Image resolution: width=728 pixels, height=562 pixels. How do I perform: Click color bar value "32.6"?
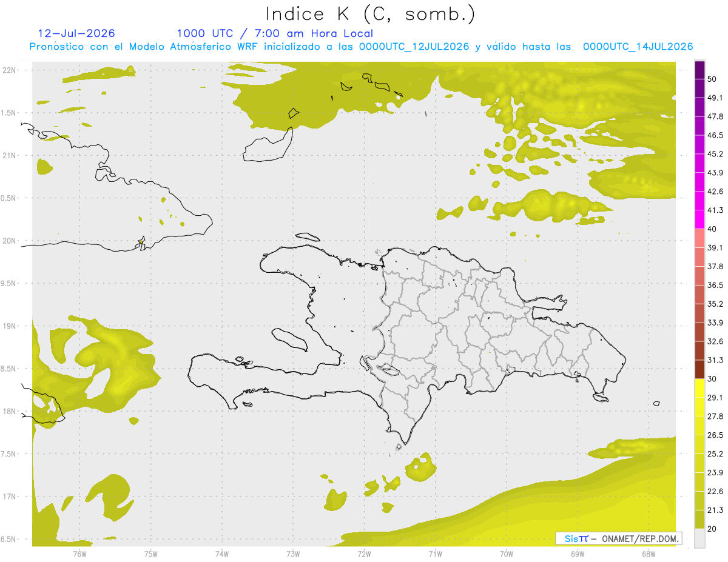pos(715,341)
